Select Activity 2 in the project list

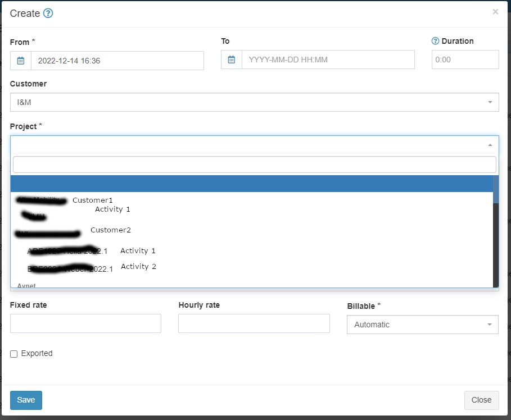click(138, 266)
